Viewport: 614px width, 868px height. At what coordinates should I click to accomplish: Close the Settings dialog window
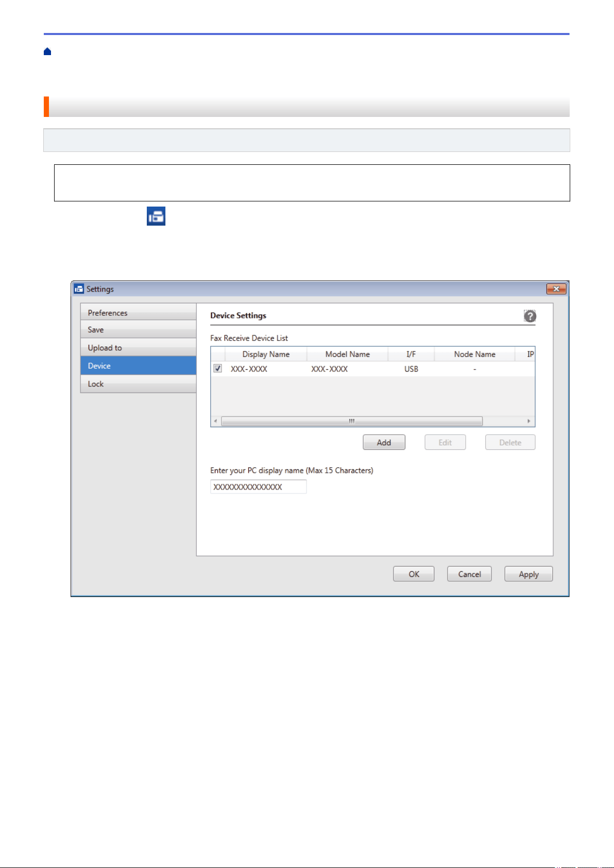coord(556,289)
